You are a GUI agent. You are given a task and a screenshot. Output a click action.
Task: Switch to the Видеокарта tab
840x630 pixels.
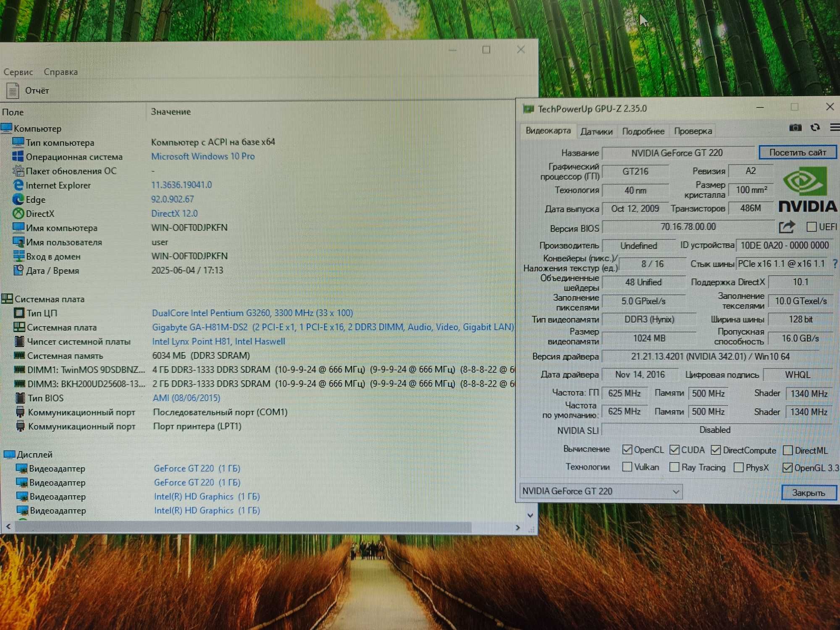click(x=548, y=131)
